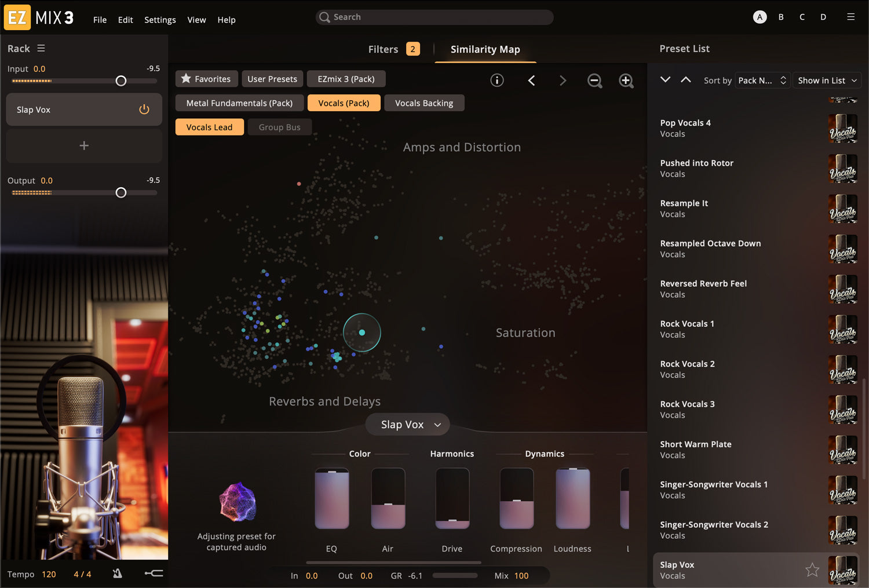The width and height of the screenshot is (869, 588).
Task: Adjust the Loudness macro fader
Action: pyautogui.click(x=573, y=499)
